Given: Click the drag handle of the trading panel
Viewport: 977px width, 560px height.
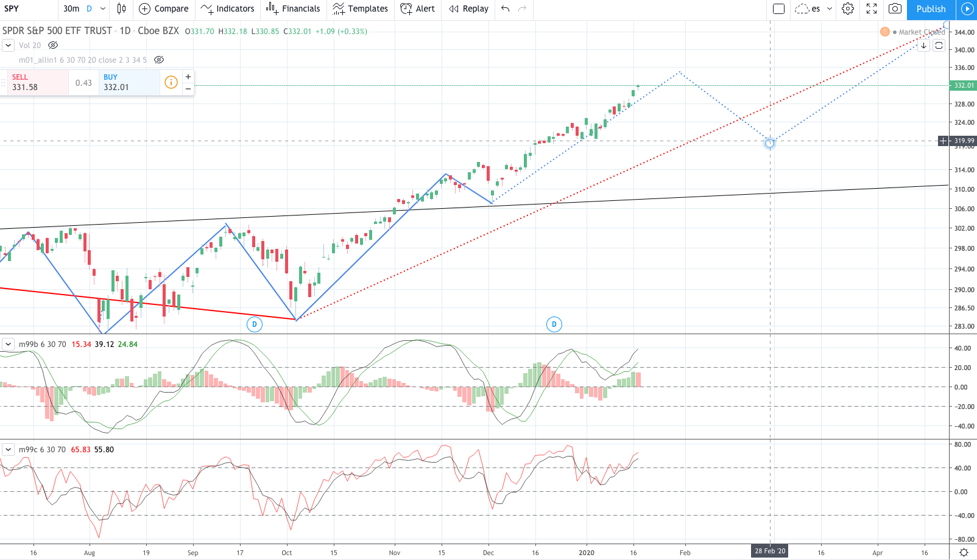Looking at the screenshot, I should 3,82.
